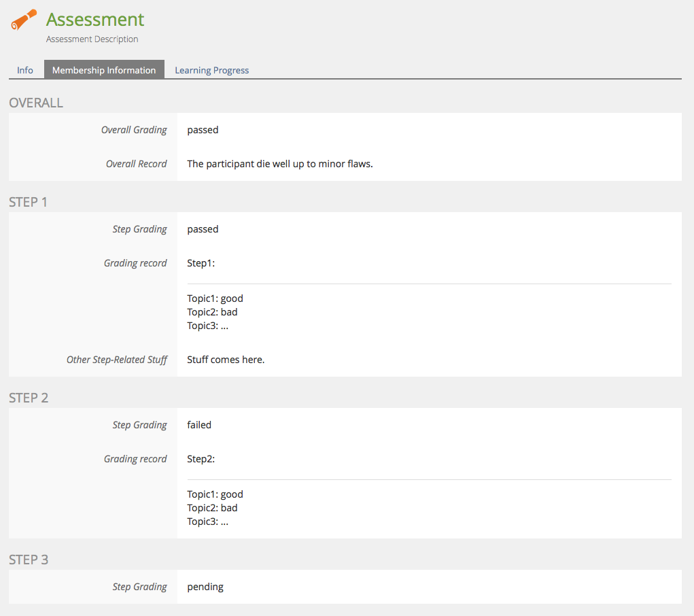Click the orange Assessment scroll icon
This screenshot has width=694, height=616.
pos(24,20)
